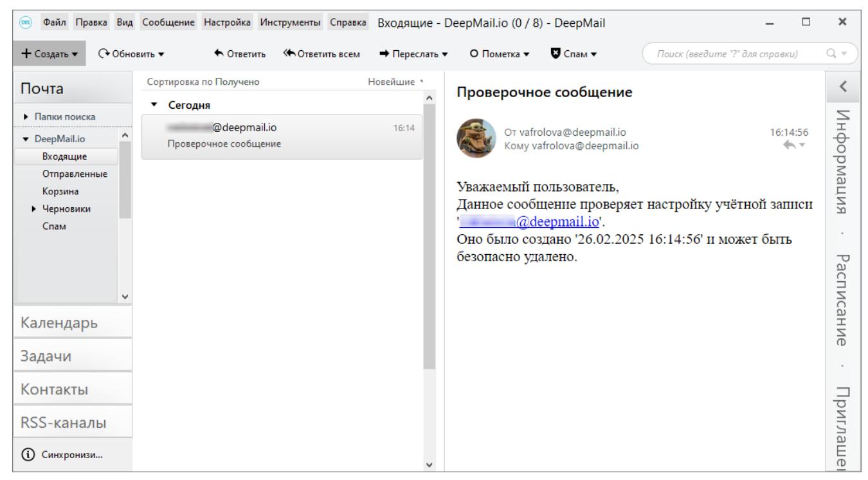Open the Информация side tab
This screenshot has width=868, height=480.
click(x=844, y=162)
